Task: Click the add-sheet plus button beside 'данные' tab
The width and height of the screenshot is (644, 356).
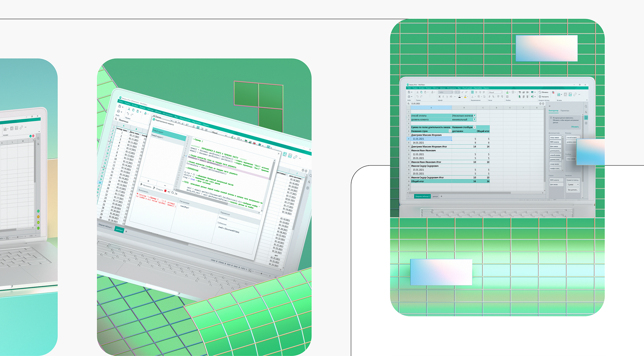Action: [x=441, y=196]
